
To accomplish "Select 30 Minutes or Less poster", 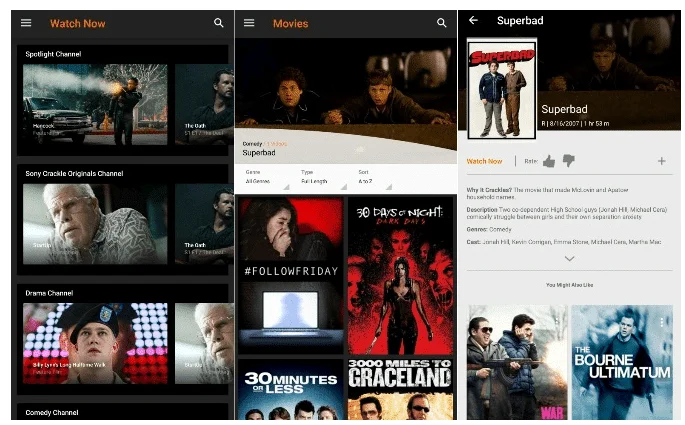I will click(291, 389).
